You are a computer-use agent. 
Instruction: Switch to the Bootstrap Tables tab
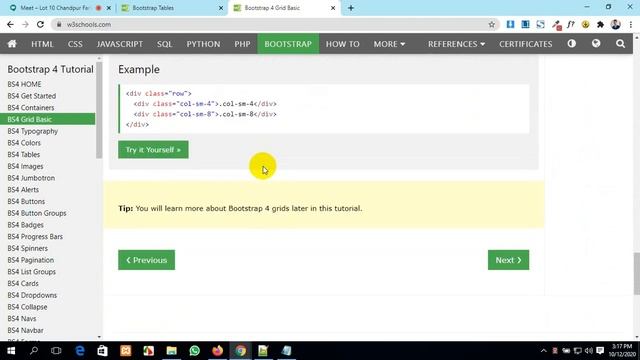171,8
